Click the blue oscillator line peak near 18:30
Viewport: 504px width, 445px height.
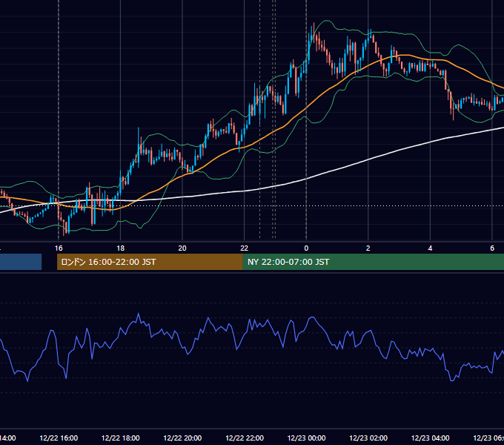click(x=139, y=313)
